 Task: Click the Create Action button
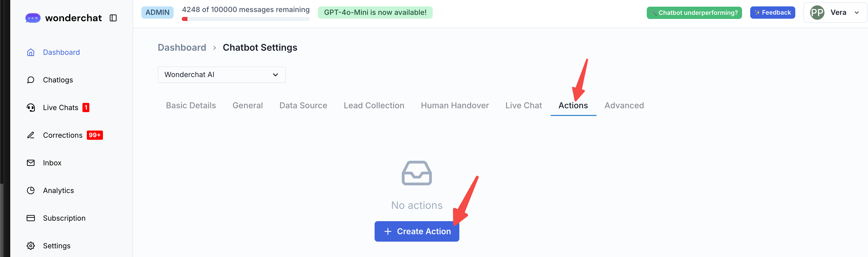417,231
